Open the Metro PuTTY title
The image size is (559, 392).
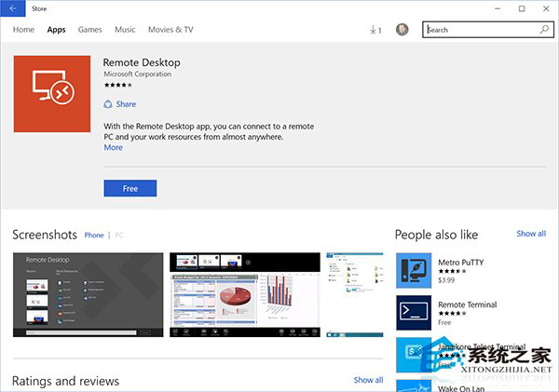click(x=460, y=263)
